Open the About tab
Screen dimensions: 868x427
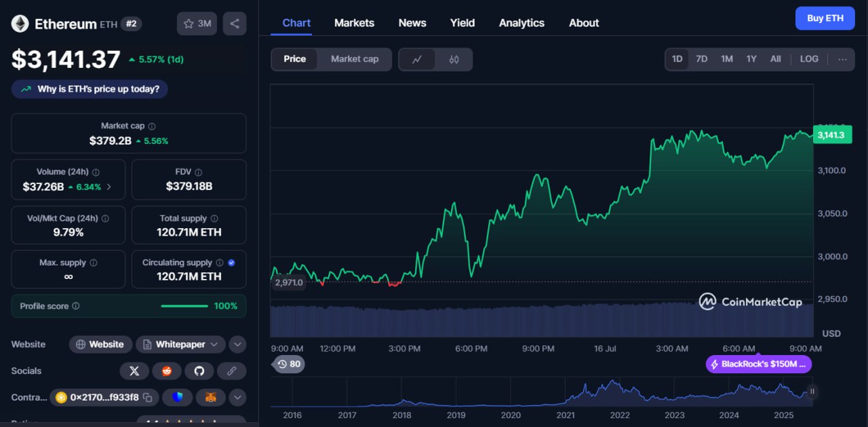tap(584, 23)
